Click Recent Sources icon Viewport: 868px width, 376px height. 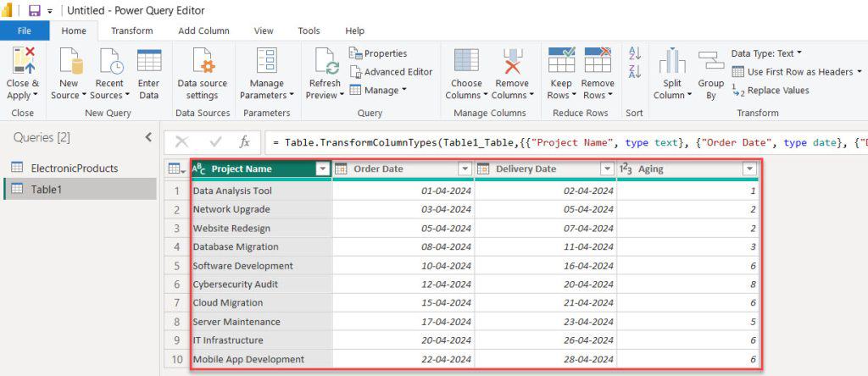(x=111, y=60)
